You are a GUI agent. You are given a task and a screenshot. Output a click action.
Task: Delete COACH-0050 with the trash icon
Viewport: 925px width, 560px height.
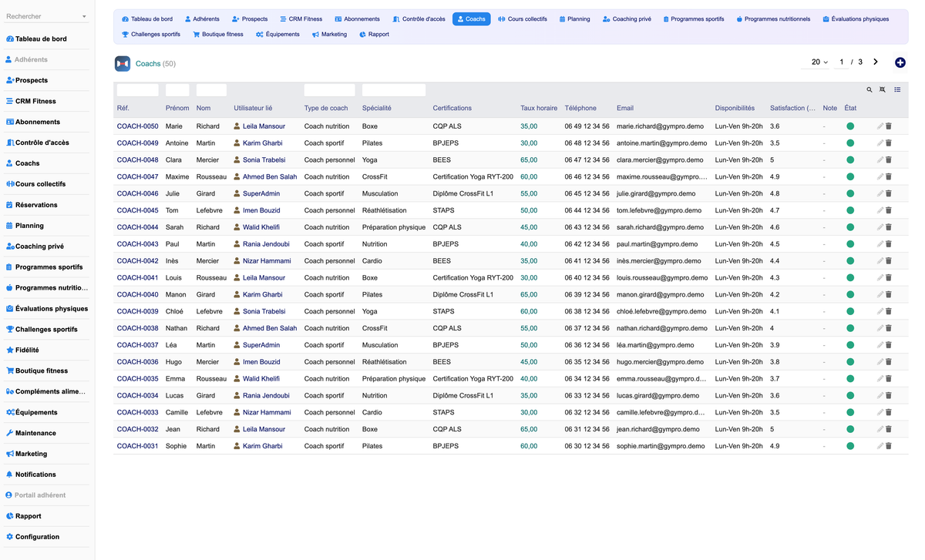click(889, 126)
